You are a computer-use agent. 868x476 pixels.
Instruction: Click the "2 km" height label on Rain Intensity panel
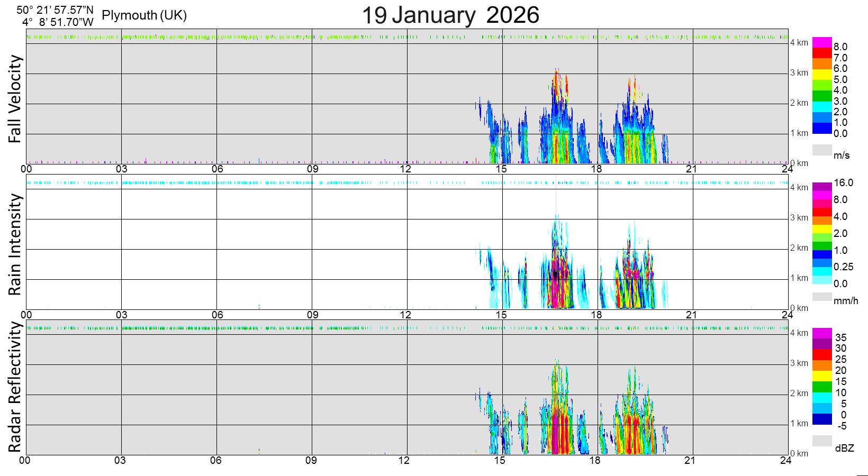[799, 248]
